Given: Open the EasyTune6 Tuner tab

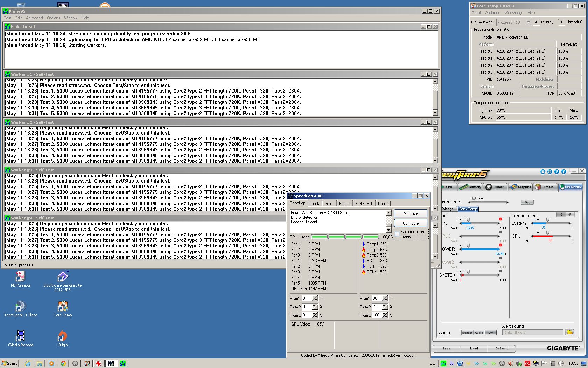Looking at the screenshot, I should click(496, 187).
